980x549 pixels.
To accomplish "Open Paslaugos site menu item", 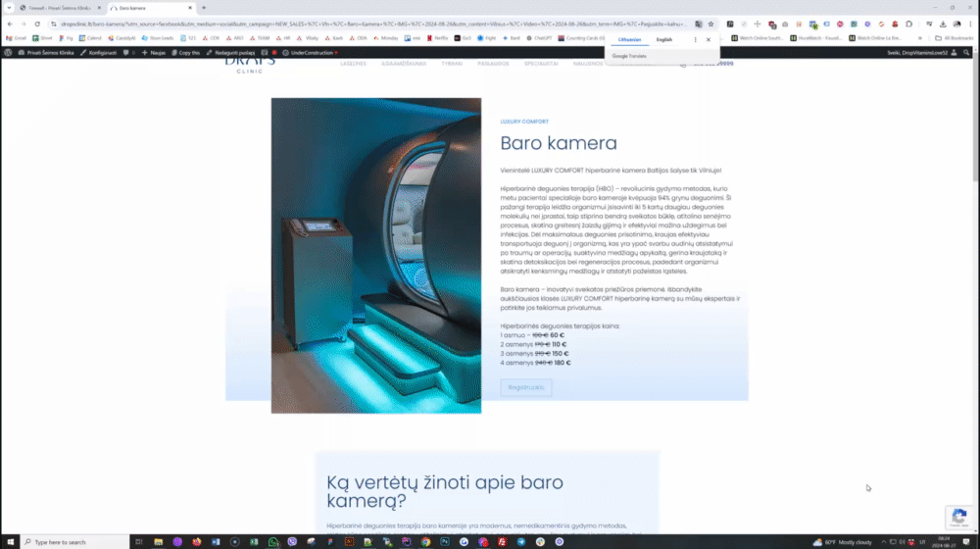I will (x=493, y=64).
